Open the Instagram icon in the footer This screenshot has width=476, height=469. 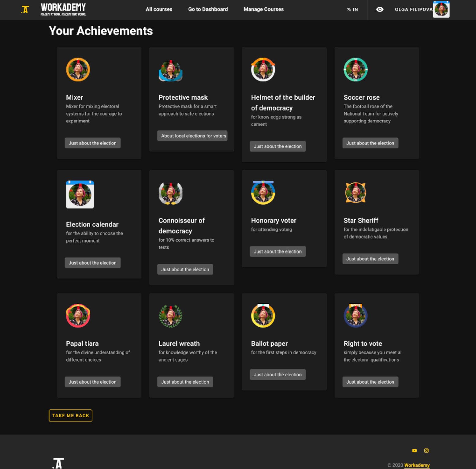426,451
